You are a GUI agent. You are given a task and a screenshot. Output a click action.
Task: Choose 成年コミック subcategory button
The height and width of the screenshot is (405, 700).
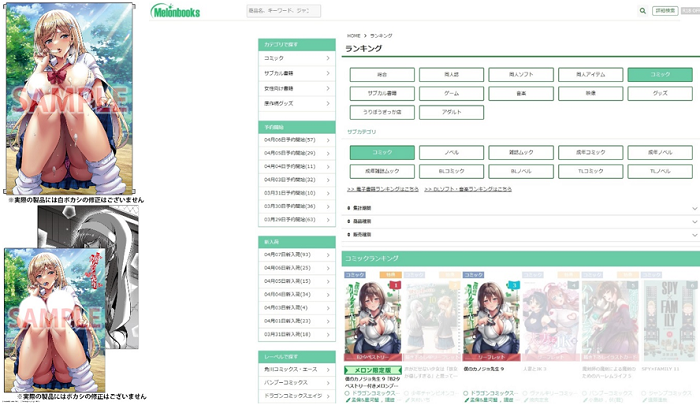click(x=590, y=152)
